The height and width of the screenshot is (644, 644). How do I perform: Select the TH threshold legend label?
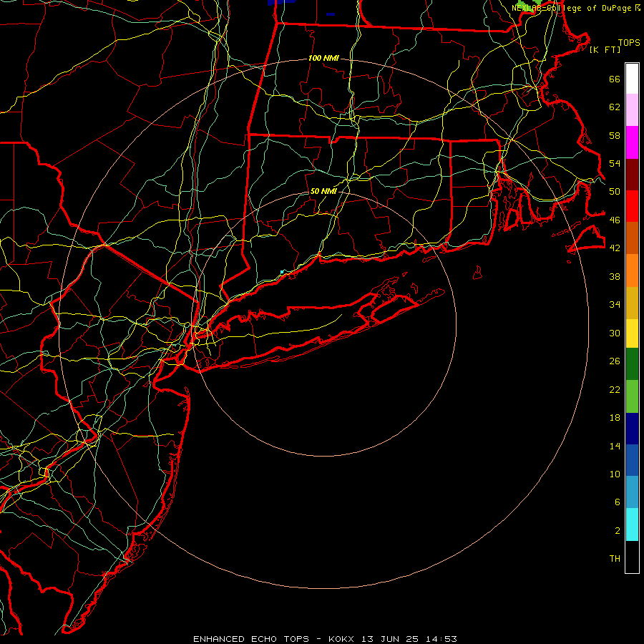tap(615, 558)
